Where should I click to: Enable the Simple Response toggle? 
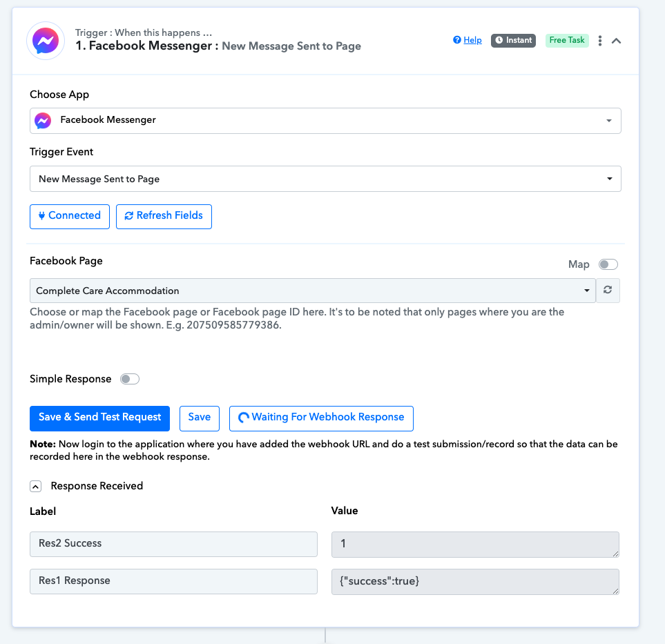pos(130,379)
